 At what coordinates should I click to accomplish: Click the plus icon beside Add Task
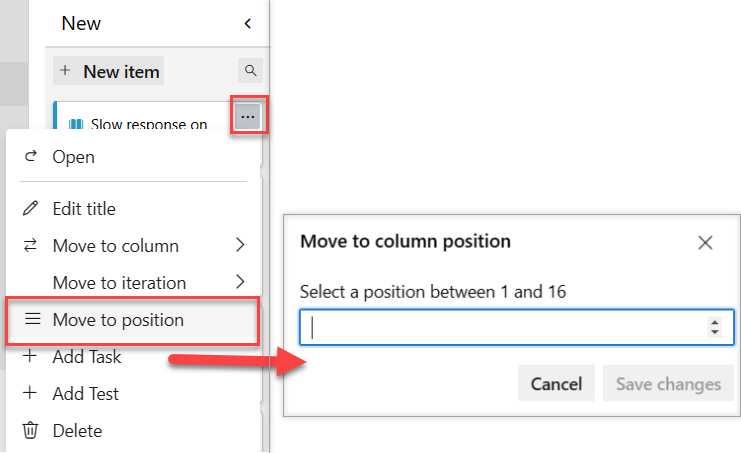[30, 356]
